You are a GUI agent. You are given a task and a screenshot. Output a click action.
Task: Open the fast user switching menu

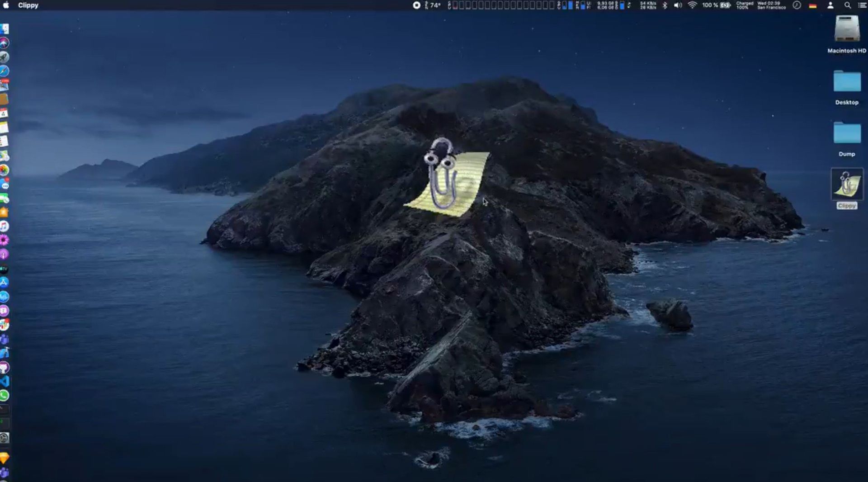pyautogui.click(x=831, y=5)
